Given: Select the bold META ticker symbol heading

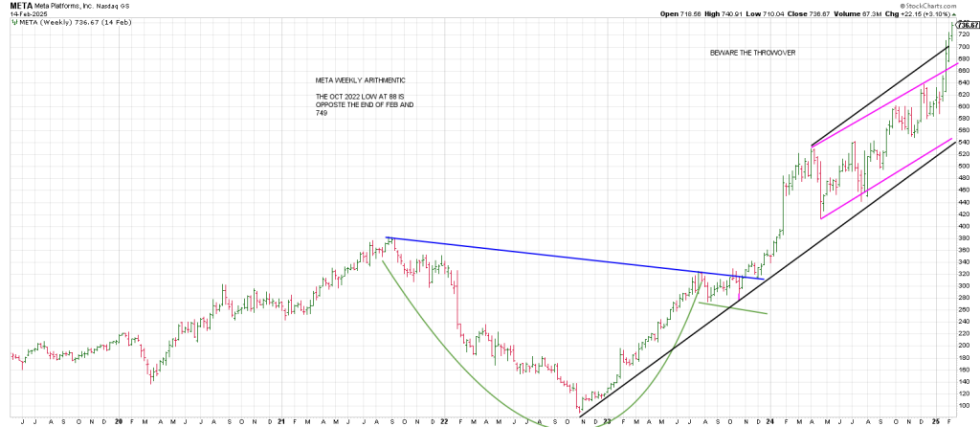Looking at the screenshot, I should (x=19, y=5).
